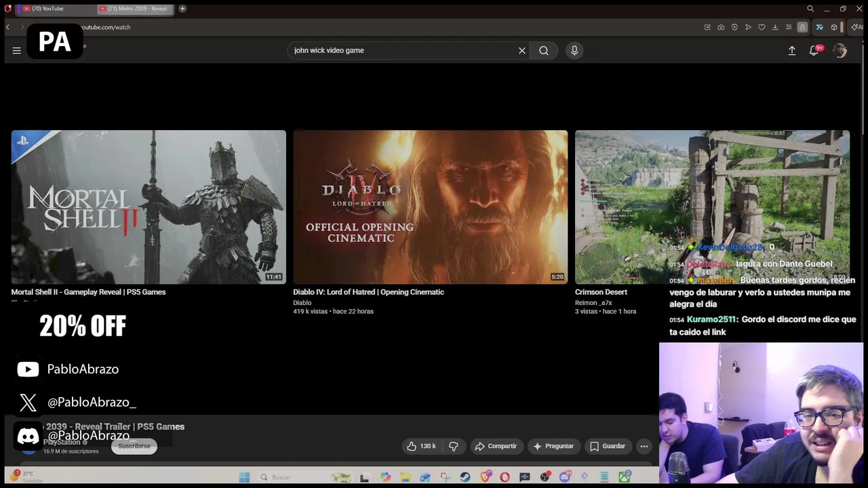868x488 pixels.
Task: Click the Compartir share button
Action: (496, 446)
